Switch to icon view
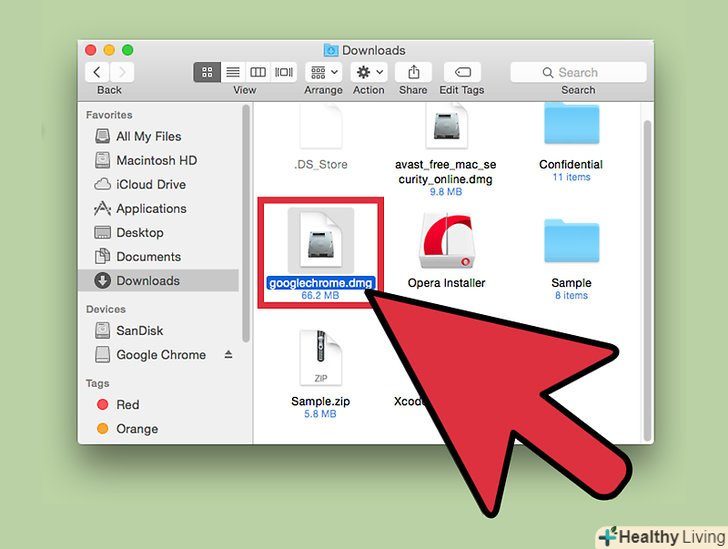 pyautogui.click(x=207, y=72)
